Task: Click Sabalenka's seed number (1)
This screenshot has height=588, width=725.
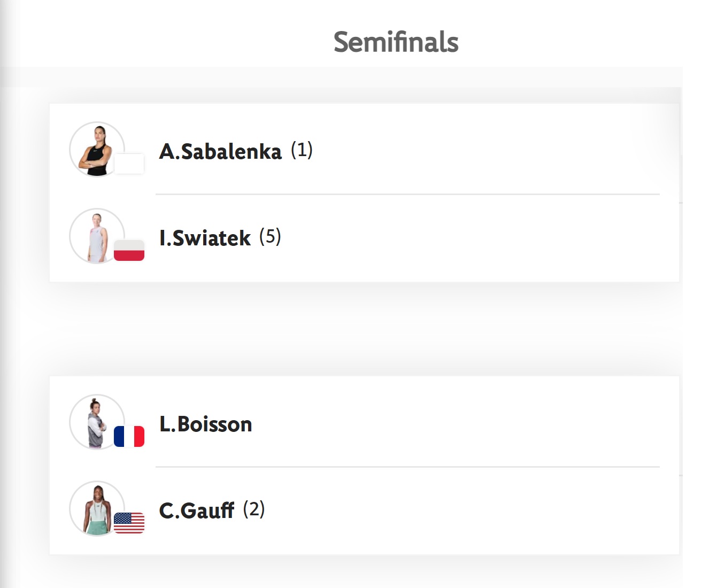Action: [302, 150]
